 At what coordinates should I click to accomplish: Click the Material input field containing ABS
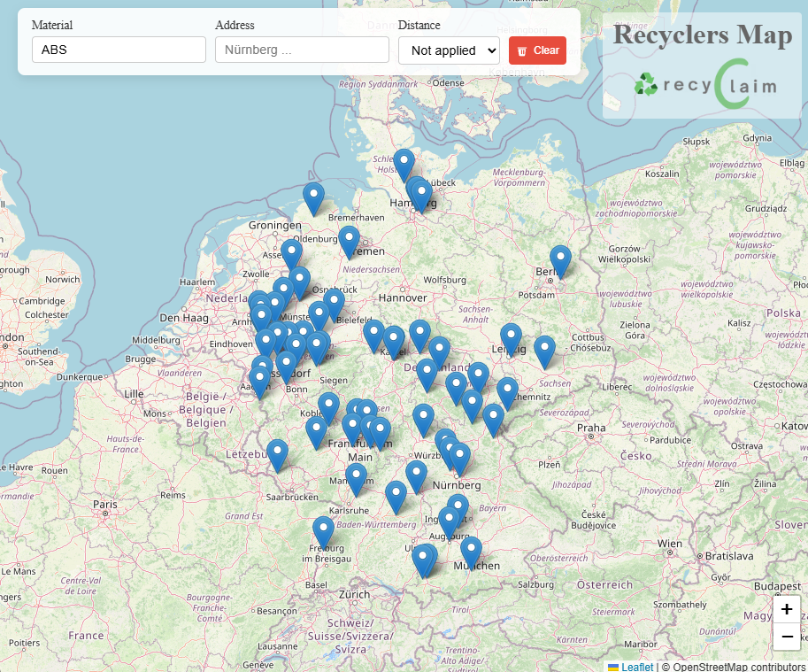point(119,50)
